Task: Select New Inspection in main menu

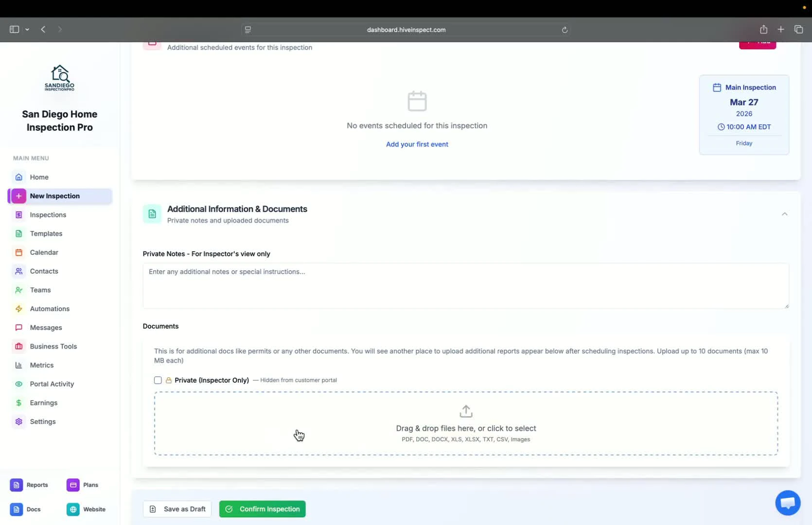Action: point(60,196)
